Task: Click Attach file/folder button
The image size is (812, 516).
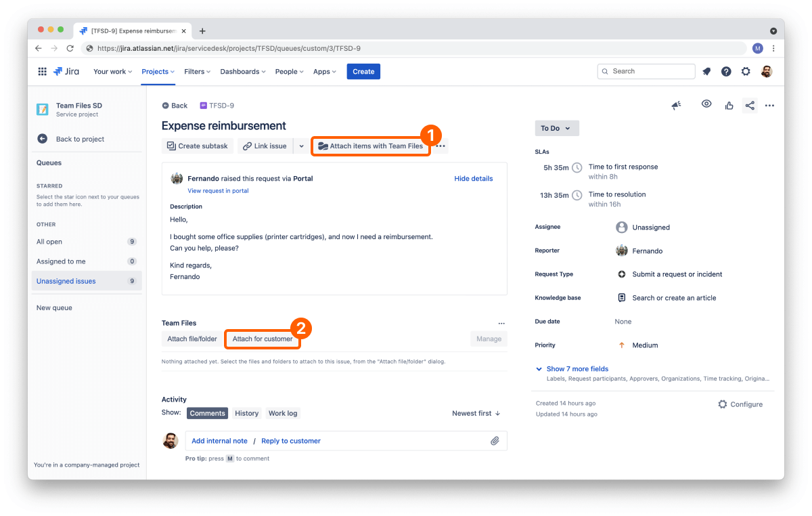Action: [x=192, y=339]
